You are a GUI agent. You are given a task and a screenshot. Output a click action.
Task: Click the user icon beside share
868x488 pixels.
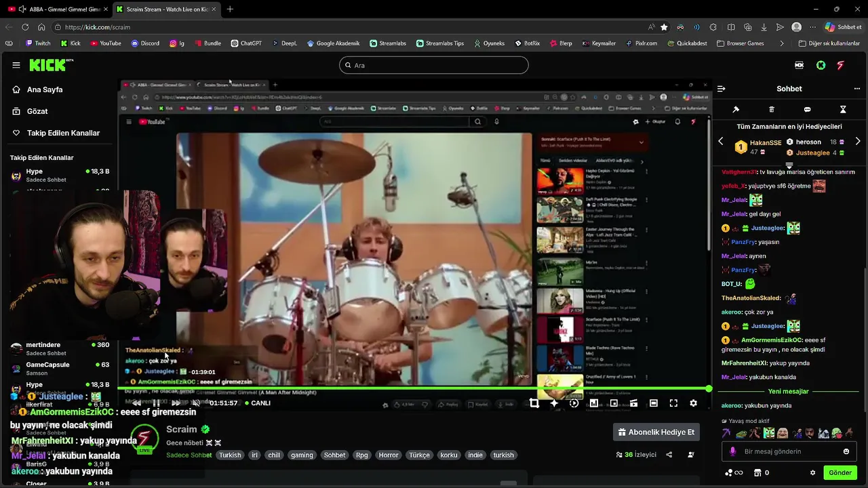pyautogui.click(x=691, y=455)
